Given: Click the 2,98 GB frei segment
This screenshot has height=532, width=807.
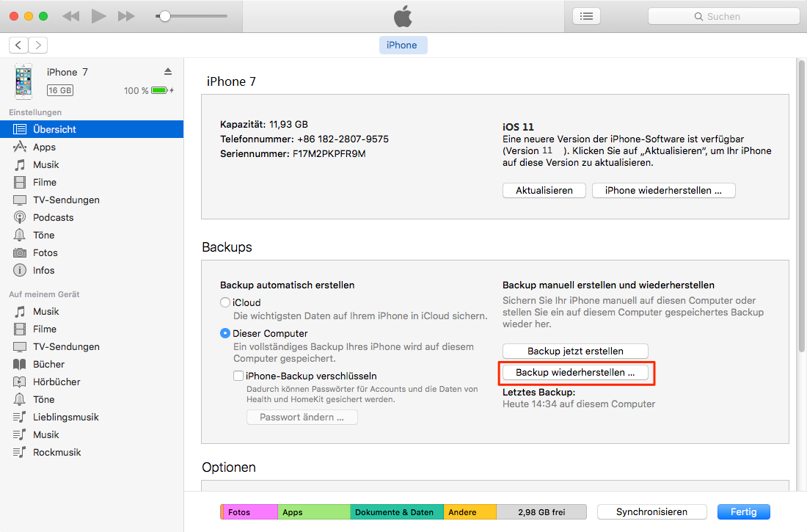Looking at the screenshot, I should tap(541, 512).
